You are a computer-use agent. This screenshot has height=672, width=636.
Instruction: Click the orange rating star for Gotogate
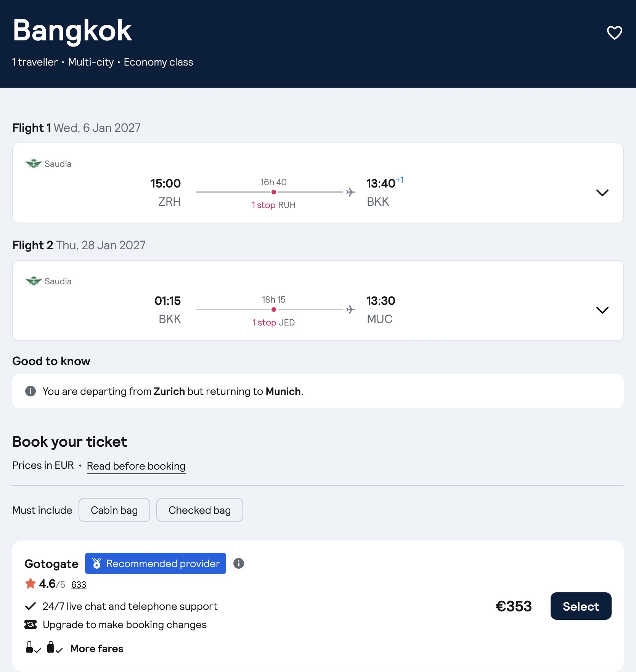point(31,583)
